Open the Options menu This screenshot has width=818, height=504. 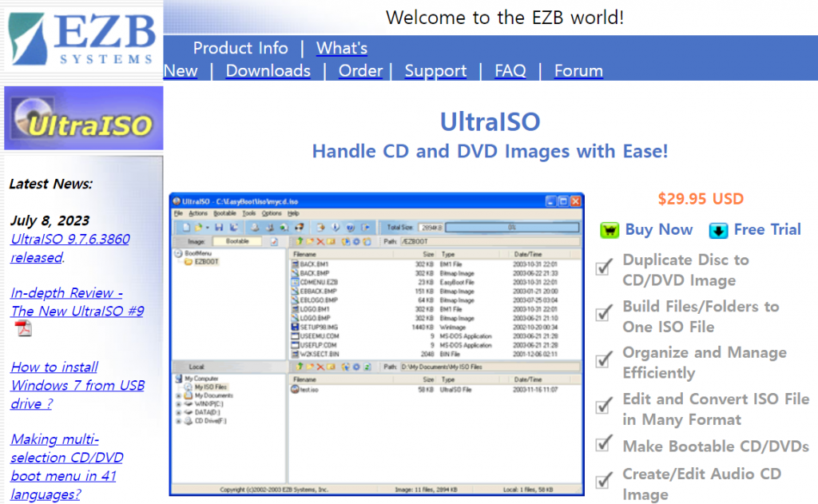pyautogui.click(x=272, y=213)
